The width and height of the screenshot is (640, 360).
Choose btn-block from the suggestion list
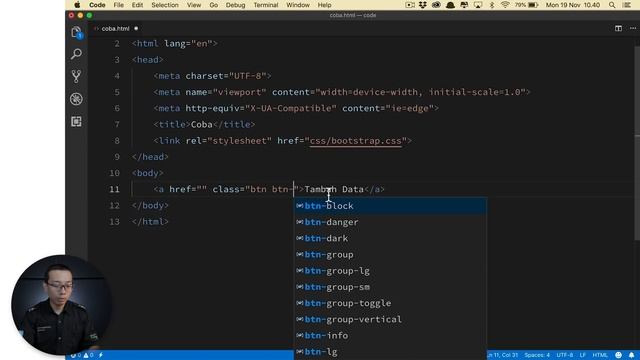click(x=390, y=206)
